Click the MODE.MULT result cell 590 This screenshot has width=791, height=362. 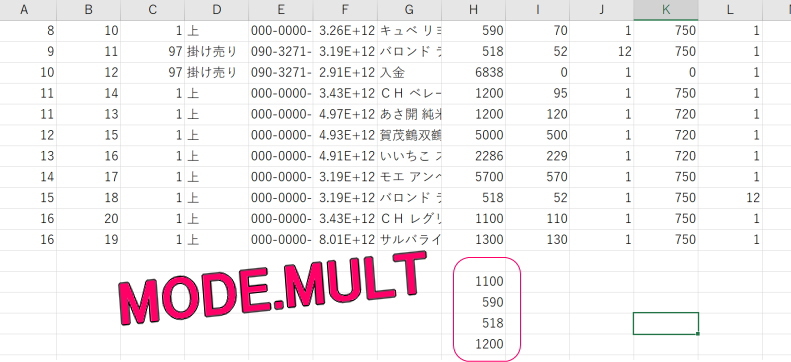473,303
